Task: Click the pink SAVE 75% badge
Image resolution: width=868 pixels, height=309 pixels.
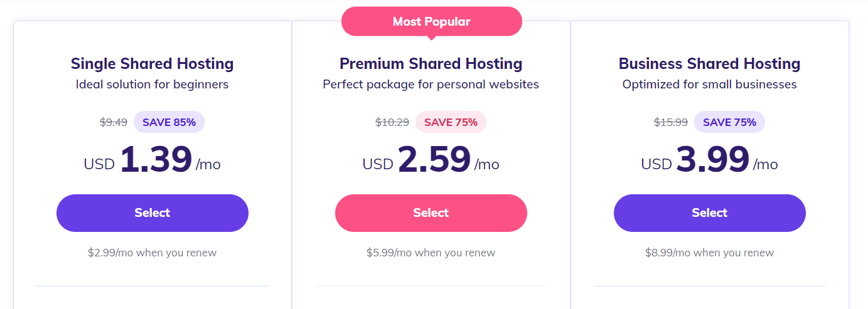Action: click(451, 122)
